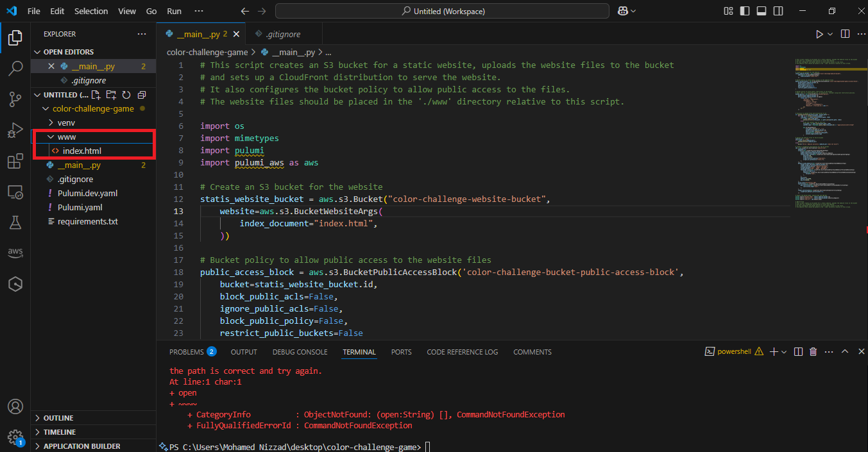Screen dimensions: 868x452
Task: Open editor more actions ellipsis
Action: [860, 34]
